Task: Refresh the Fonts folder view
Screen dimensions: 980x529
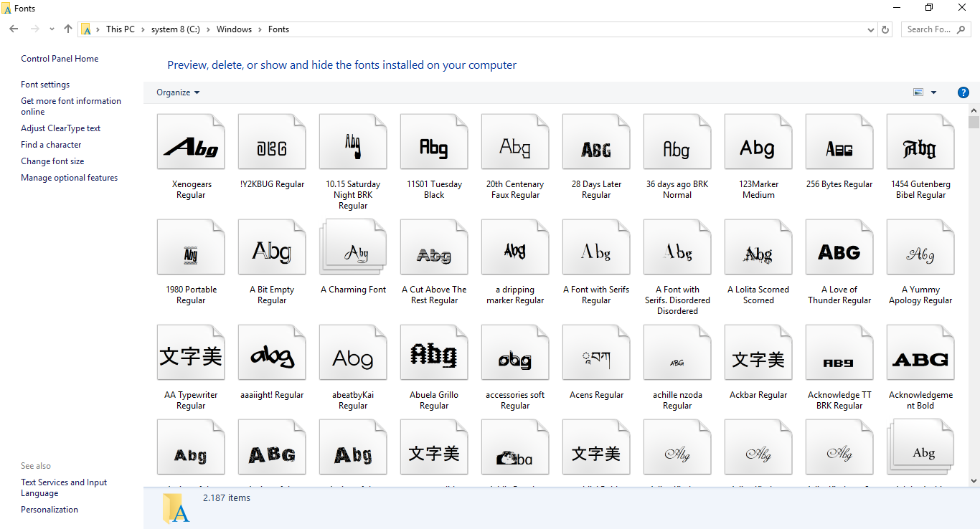Action: 885,29
